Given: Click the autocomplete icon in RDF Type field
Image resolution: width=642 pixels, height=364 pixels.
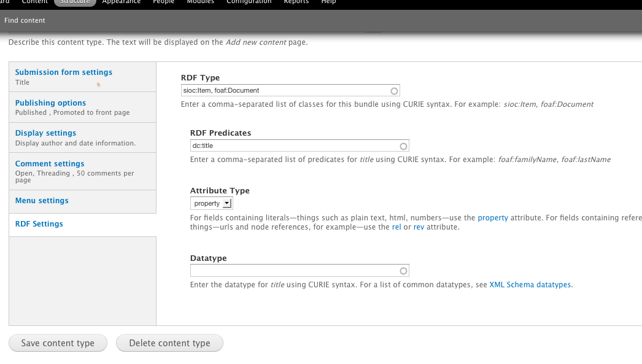Looking at the screenshot, I should (393, 90).
